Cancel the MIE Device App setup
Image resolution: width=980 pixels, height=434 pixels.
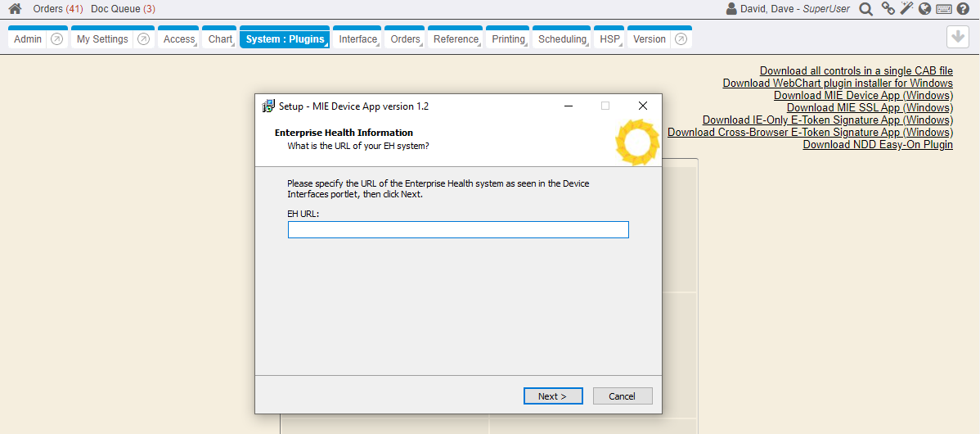click(x=622, y=396)
